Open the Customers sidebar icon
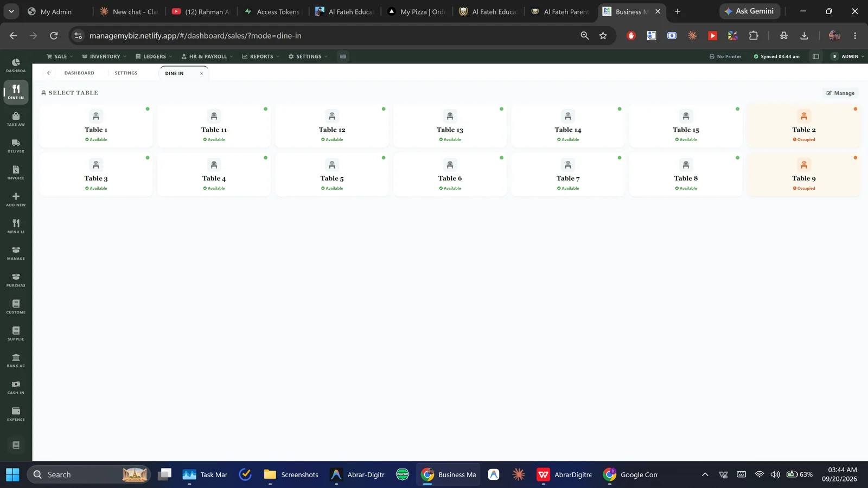This screenshot has width=868, height=488. coord(16,307)
